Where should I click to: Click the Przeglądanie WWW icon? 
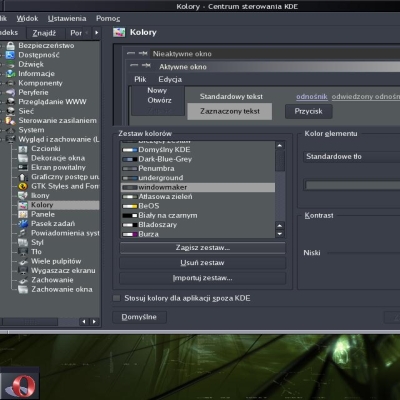pyautogui.click(x=11, y=102)
